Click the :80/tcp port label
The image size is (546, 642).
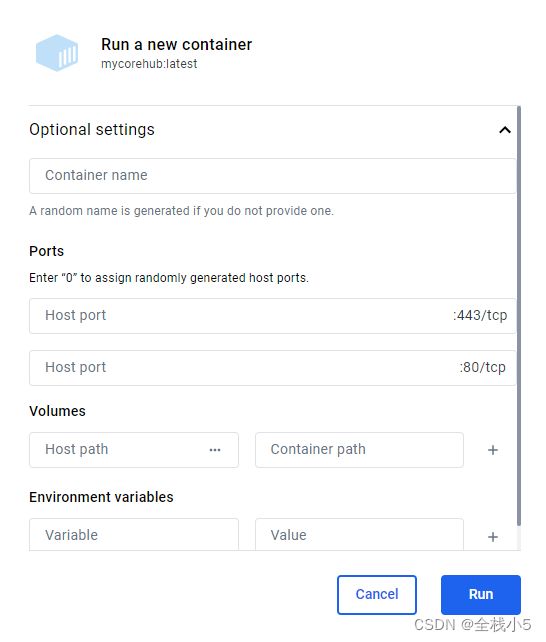coord(482,367)
